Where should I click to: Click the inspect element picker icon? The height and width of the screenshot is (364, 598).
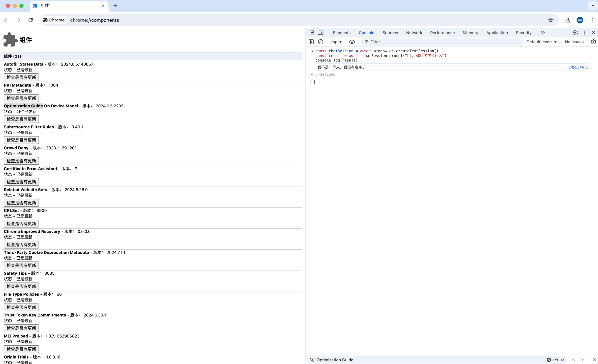pos(311,33)
